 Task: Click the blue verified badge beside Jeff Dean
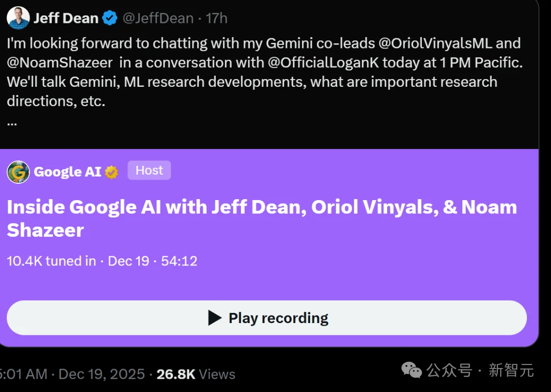[x=110, y=18]
